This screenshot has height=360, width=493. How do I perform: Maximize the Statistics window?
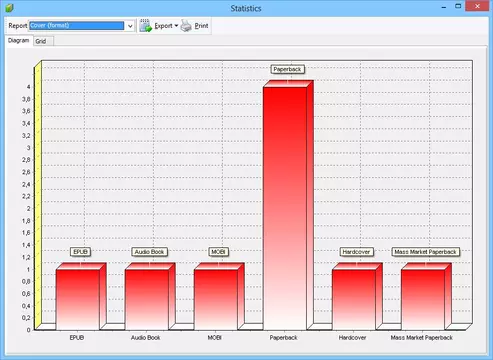(x=458, y=6)
